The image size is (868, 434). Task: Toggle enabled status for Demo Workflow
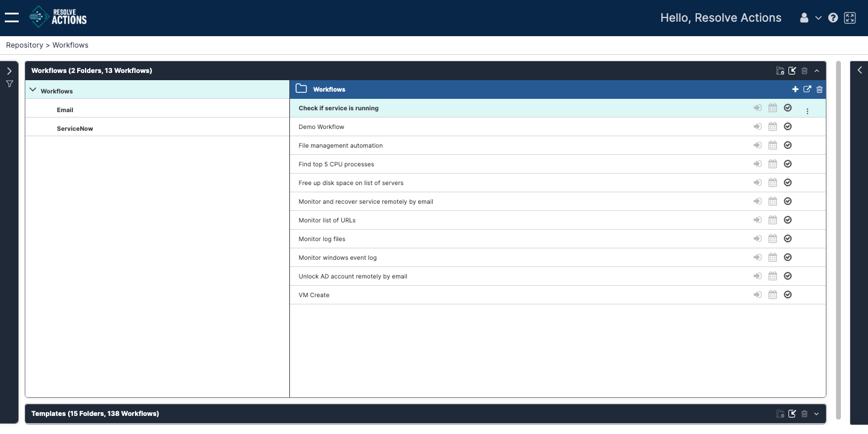pyautogui.click(x=788, y=127)
